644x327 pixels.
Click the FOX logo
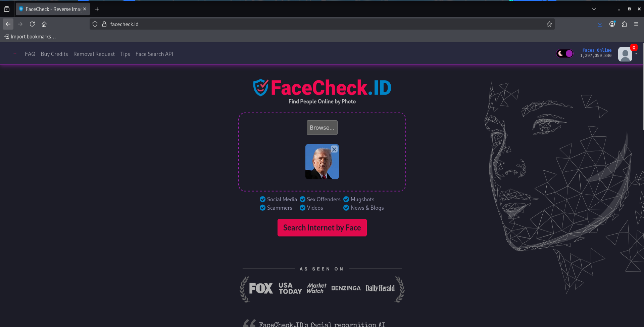point(261,288)
